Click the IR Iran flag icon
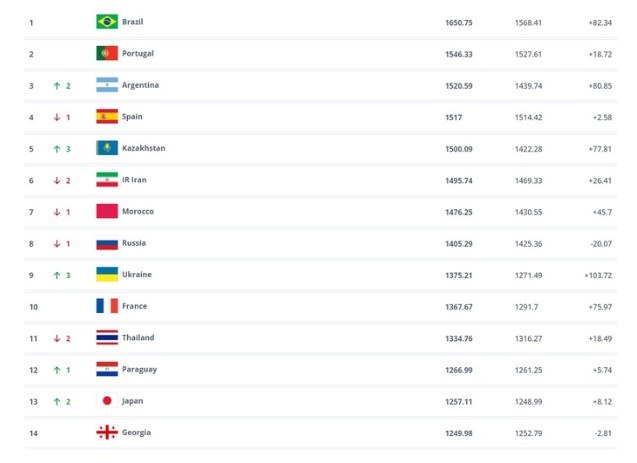The width and height of the screenshot is (637, 463). pos(107,180)
